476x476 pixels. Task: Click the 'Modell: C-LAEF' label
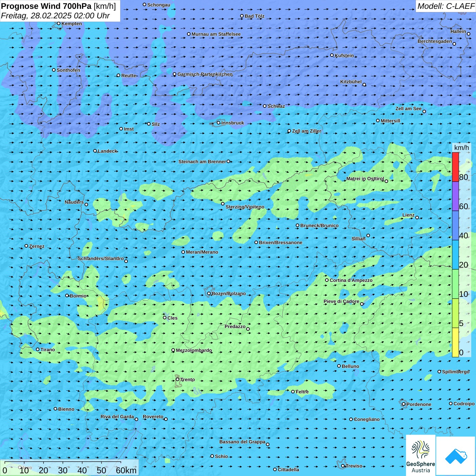pyautogui.click(x=446, y=6)
